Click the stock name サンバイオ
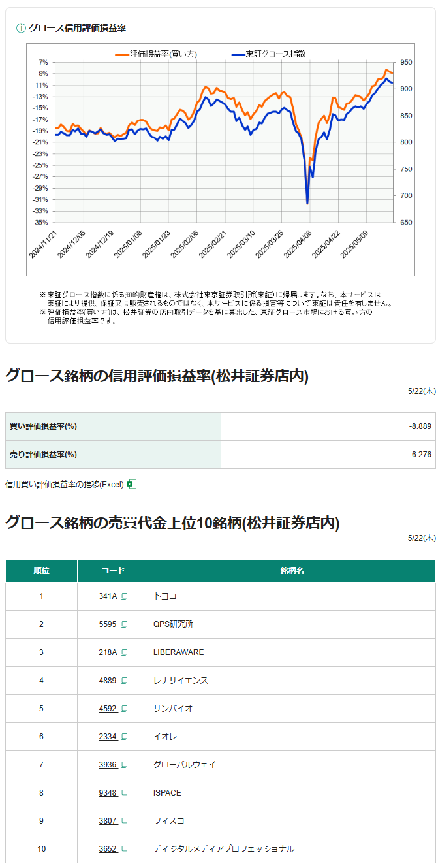The width and height of the screenshot is (436, 868). pyautogui.click(x=173, y=709)
